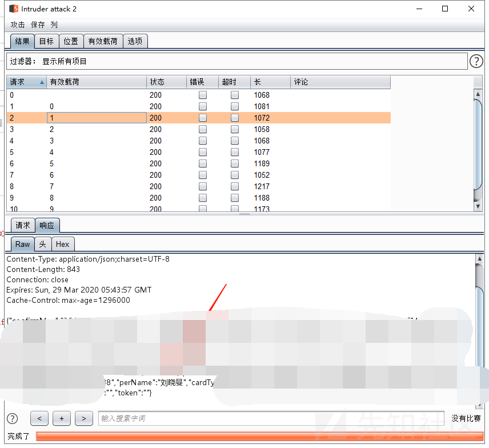Click results table scroll-up arrow
This screenshot has height=448, width=489.
coord(478,94)
